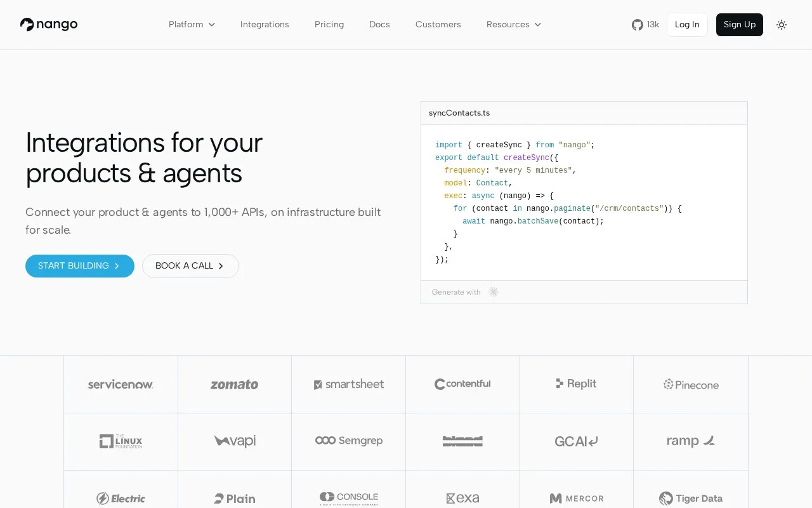Screen dimensions: 812x508
Task: Click the Tiger Data logo
Action: [x=691, y=498]
